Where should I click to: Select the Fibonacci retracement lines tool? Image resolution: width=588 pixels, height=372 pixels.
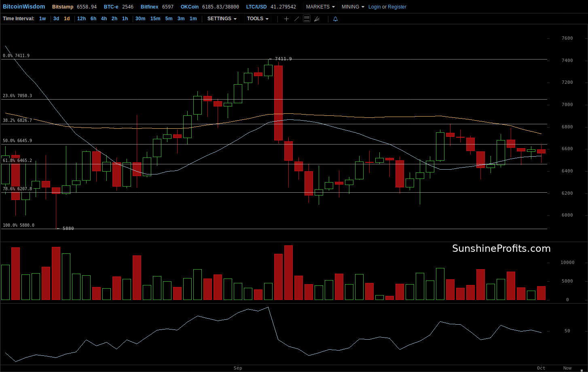click(x=307, y=19)
